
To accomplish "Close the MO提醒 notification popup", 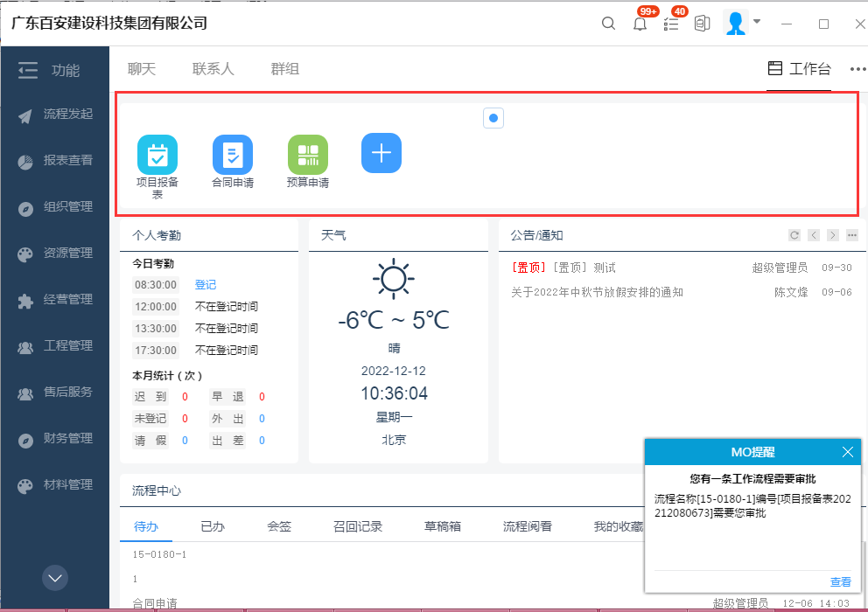I will [847, 452].
